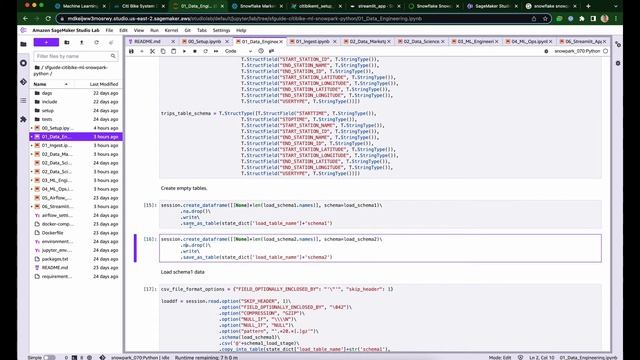The image size is (640, 360).
Task: Select README.md in file browser list
Action: (76, 268)
